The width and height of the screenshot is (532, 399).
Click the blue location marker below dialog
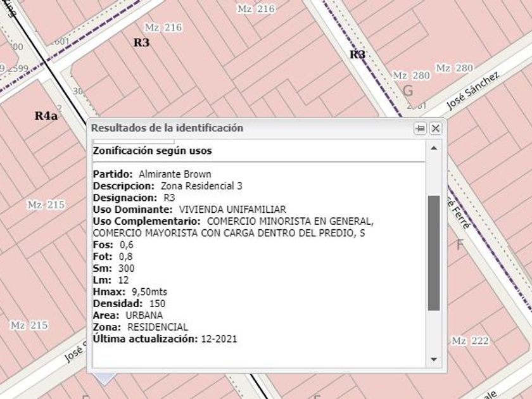(x=104, y=379)
